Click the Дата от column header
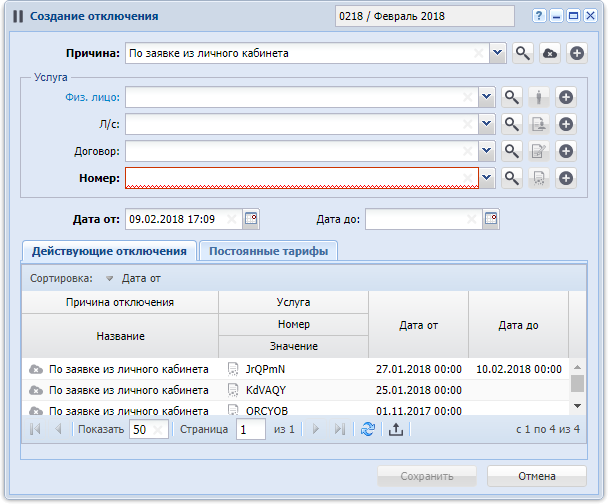608x504 pixels. 418,325
